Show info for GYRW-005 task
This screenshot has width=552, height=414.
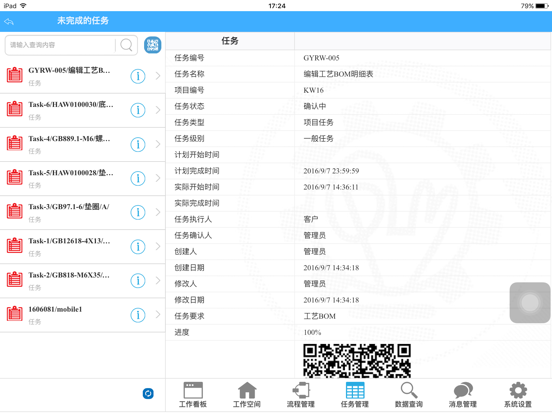(x=138, y=76)
